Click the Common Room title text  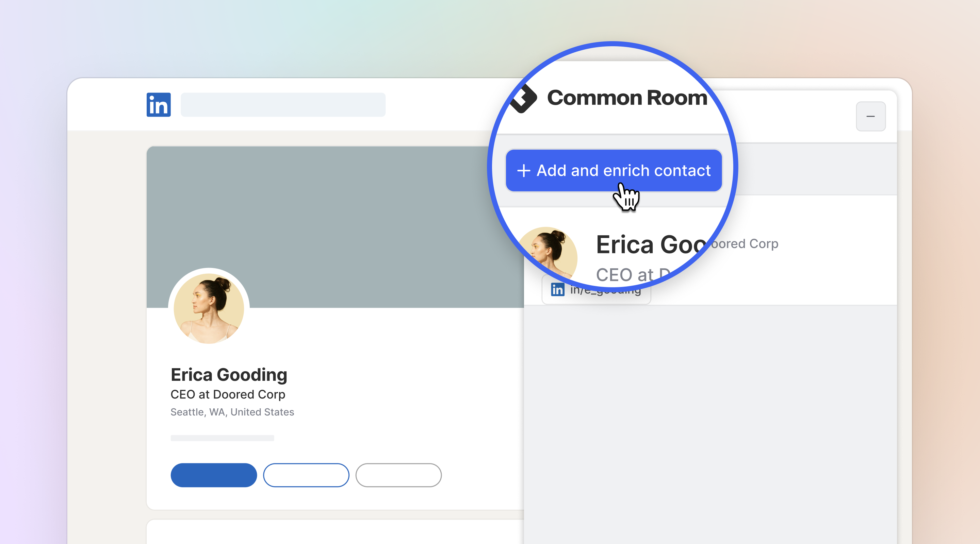pyautogui.click(x=627, y=98)
